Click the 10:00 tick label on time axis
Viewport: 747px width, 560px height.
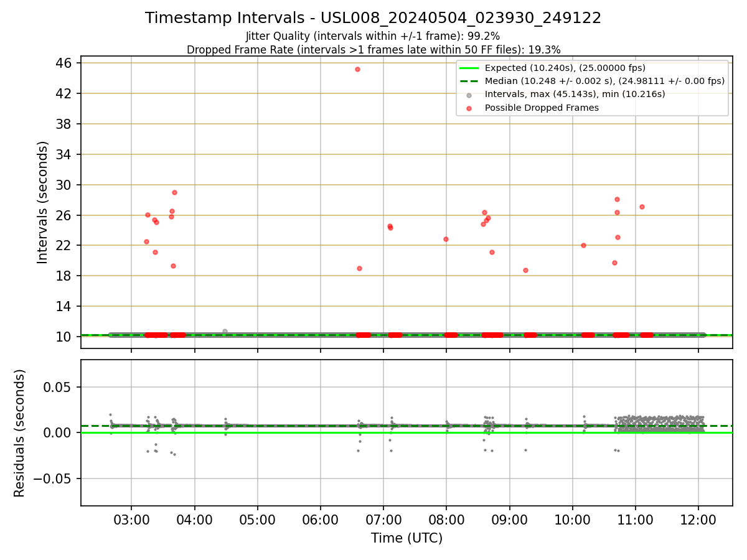click(x=573, y=519)
